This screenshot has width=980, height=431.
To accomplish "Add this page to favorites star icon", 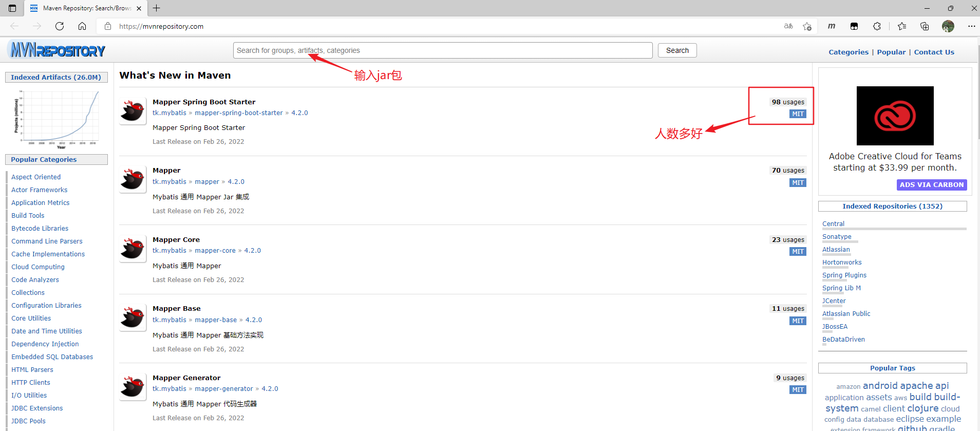I will (x=807, y=26).
